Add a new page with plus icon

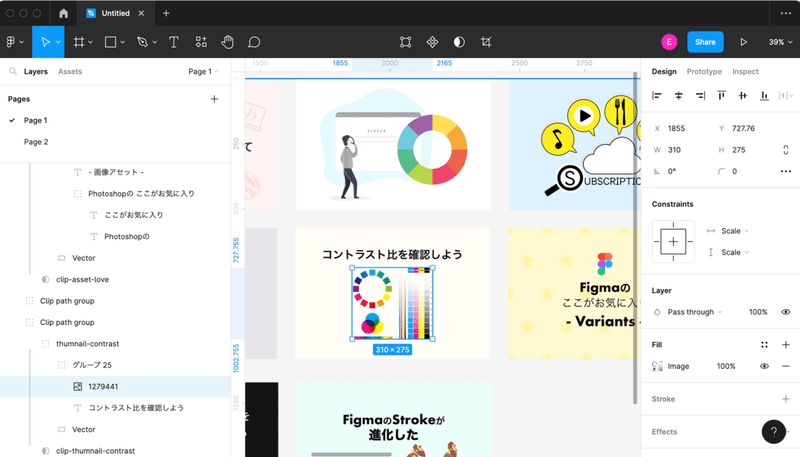coord(214,99)
